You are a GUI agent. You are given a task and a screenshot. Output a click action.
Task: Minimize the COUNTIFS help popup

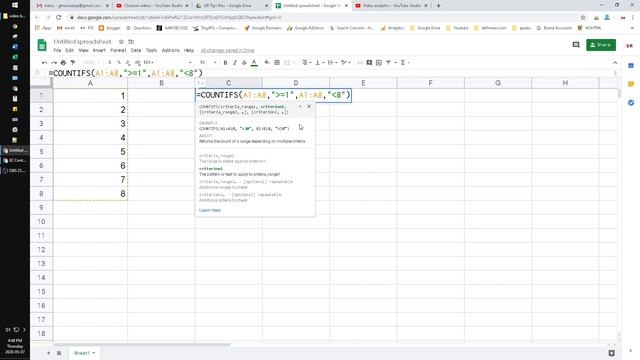tap(300, 107)
